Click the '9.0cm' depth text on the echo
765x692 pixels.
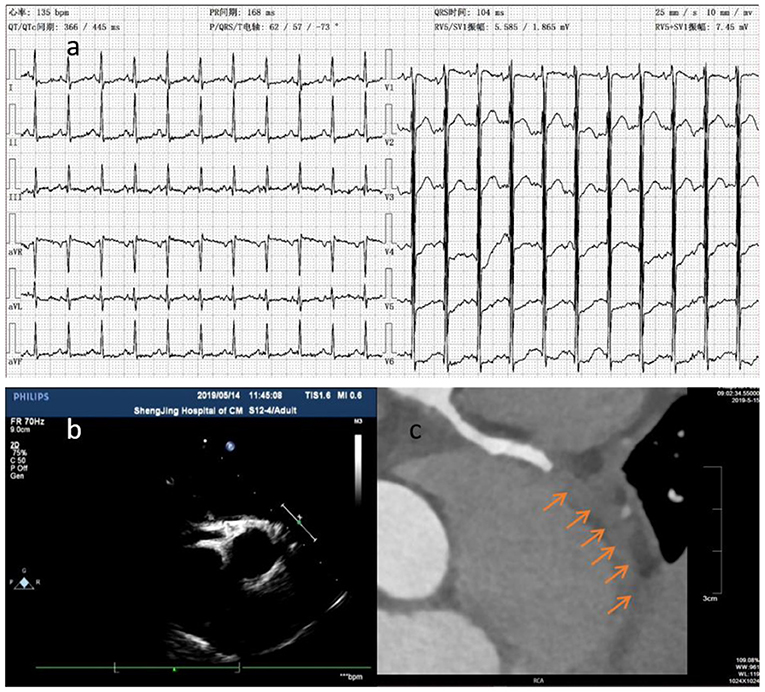(20, 429)
